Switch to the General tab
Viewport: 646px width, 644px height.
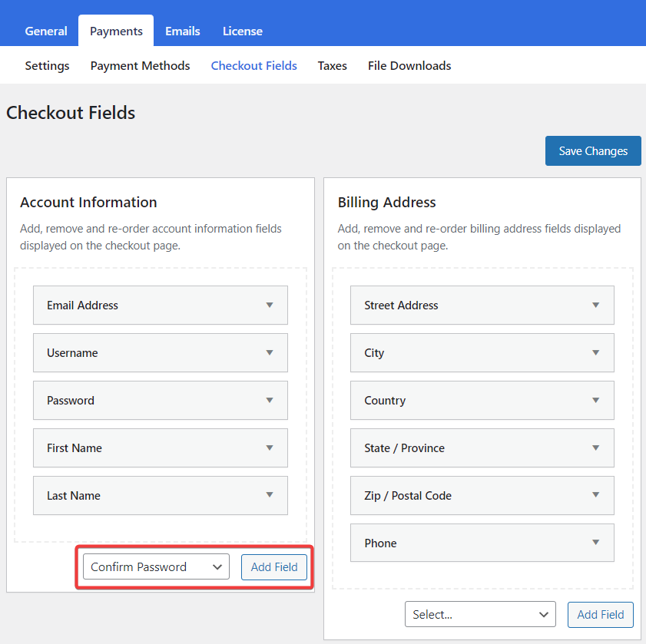pos(46,31)
